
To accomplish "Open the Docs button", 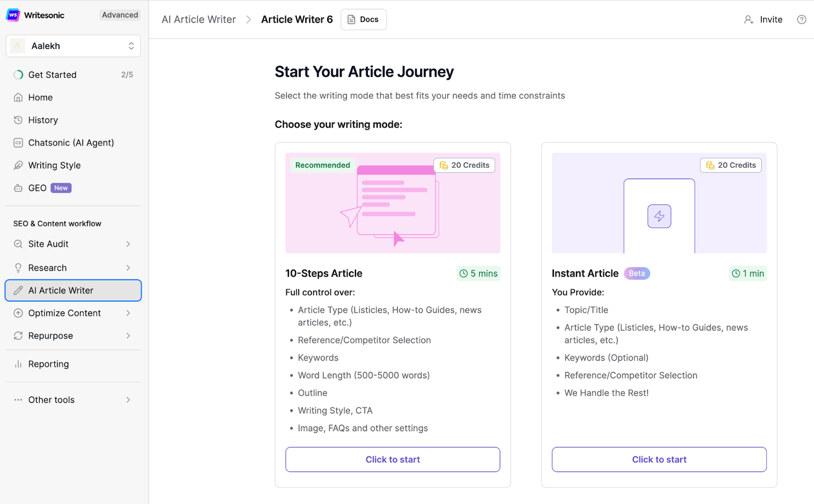I will coord(363,20).
